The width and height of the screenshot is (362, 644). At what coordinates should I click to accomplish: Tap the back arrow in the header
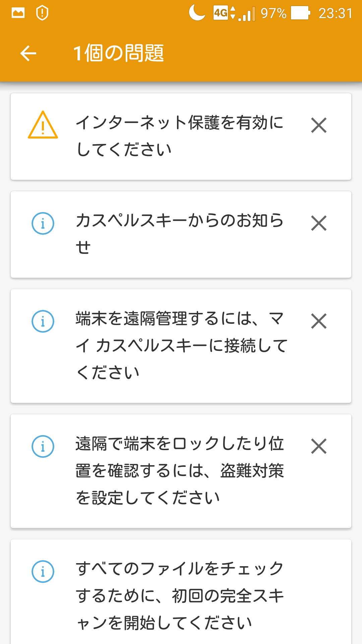pos(28,53)
